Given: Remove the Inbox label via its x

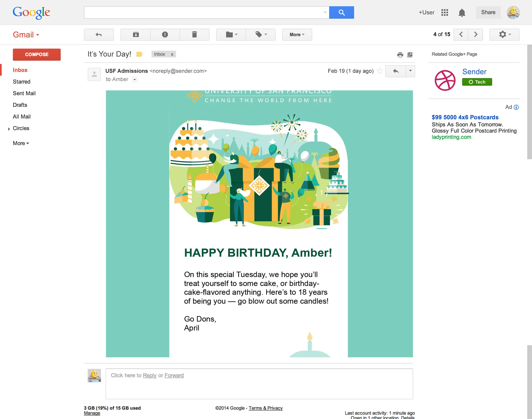Looking at the screenshot, I should (x=172, y=54).
